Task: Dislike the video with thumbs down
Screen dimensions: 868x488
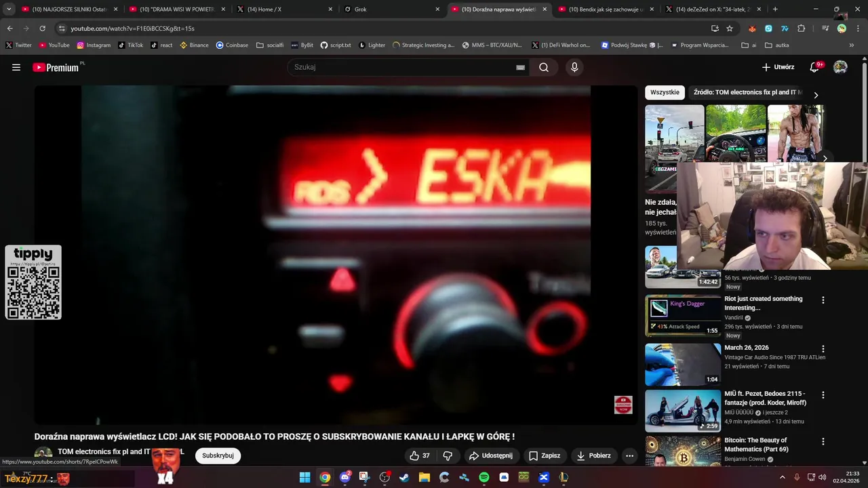Action: click(x=448, y=455)
